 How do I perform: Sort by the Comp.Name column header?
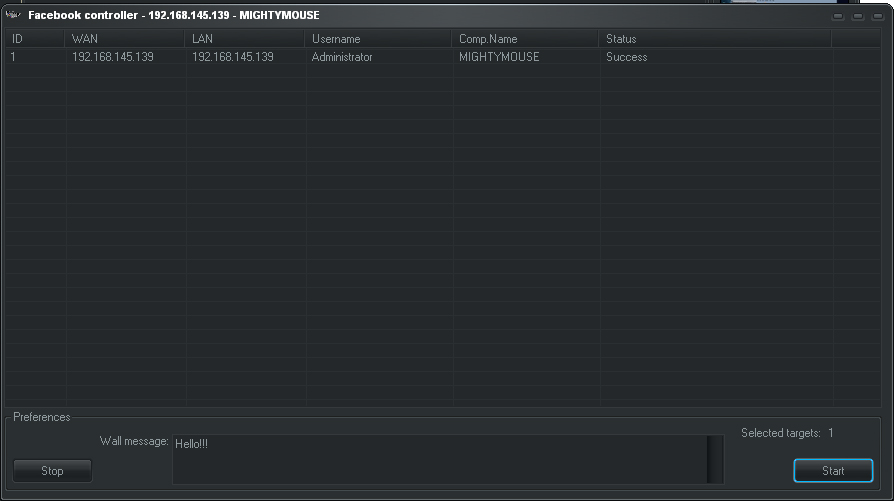[525, 39]
